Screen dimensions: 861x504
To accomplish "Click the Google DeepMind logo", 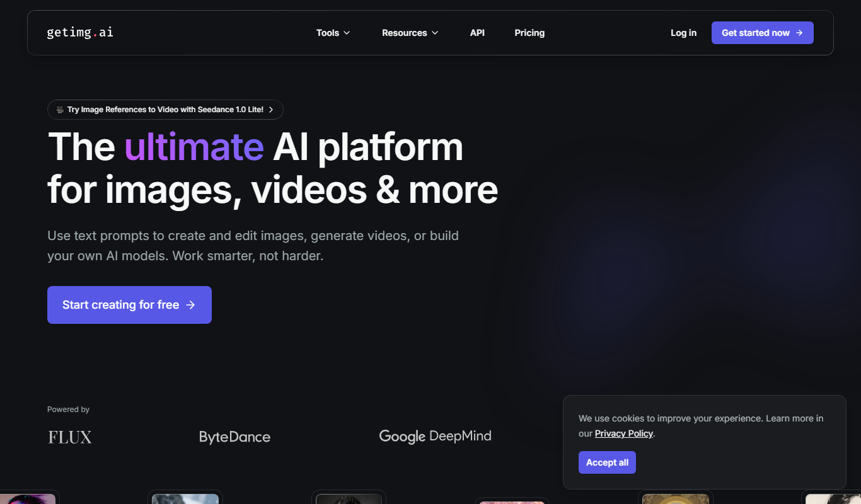I will coord(435,437).
